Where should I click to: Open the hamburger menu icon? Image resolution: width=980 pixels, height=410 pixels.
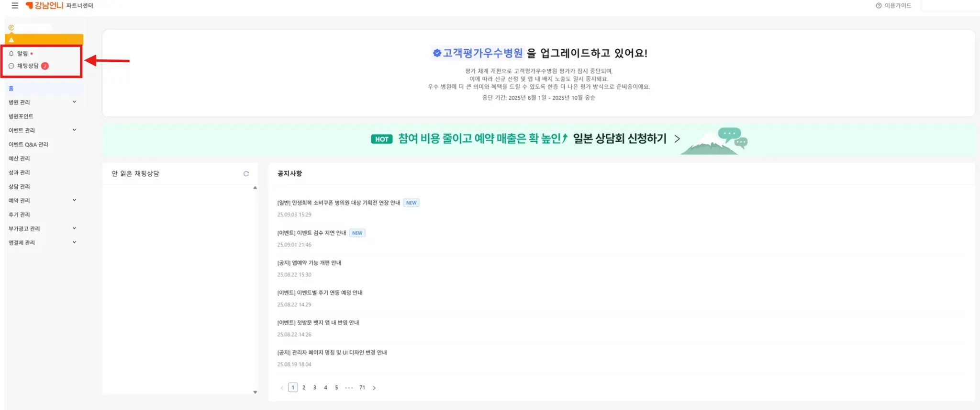coord(15,6)
